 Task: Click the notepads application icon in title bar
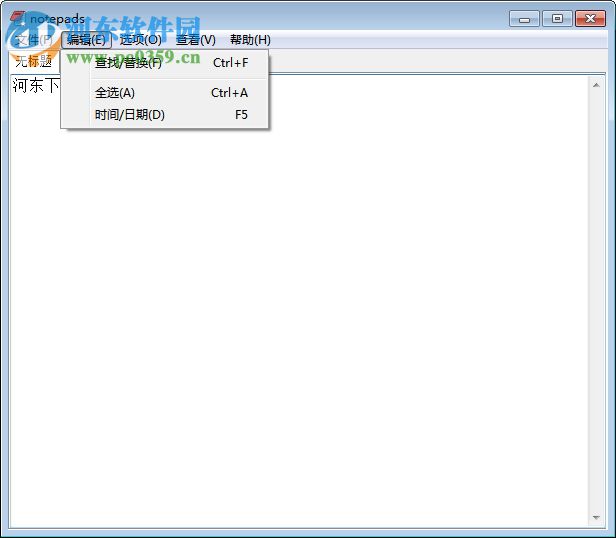[x=18, y=18]
